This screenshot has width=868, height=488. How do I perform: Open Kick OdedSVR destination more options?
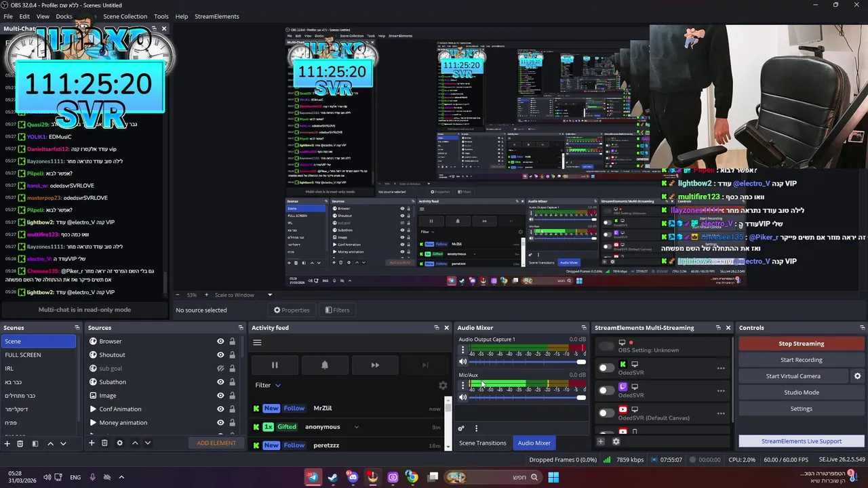point(721,368)
